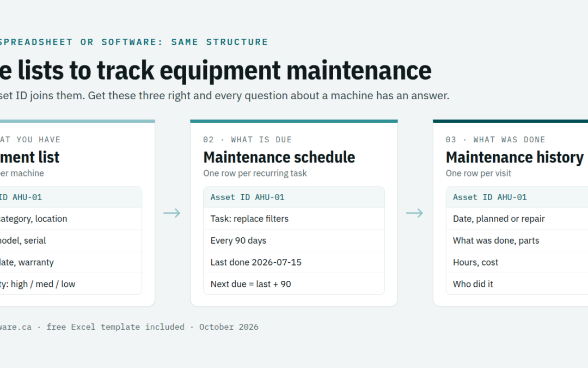Viewport: 588px width, 368px height.
Task: Click the 'Every 90 days' row
Action: click(x=294, y=240)
